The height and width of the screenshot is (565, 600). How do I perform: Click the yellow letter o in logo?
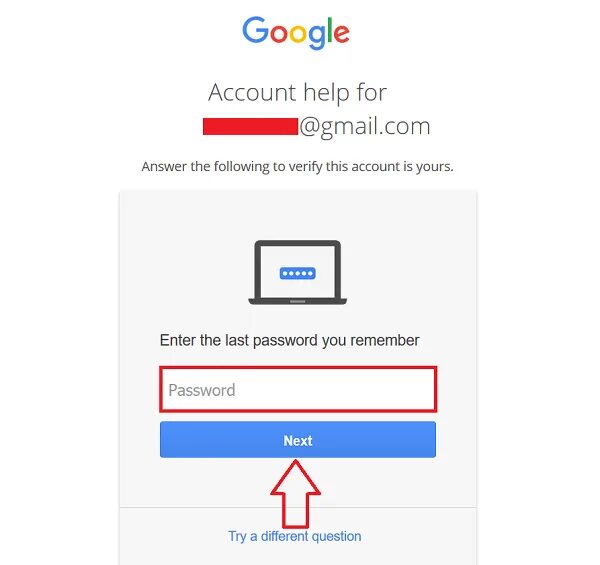(298, 33)
